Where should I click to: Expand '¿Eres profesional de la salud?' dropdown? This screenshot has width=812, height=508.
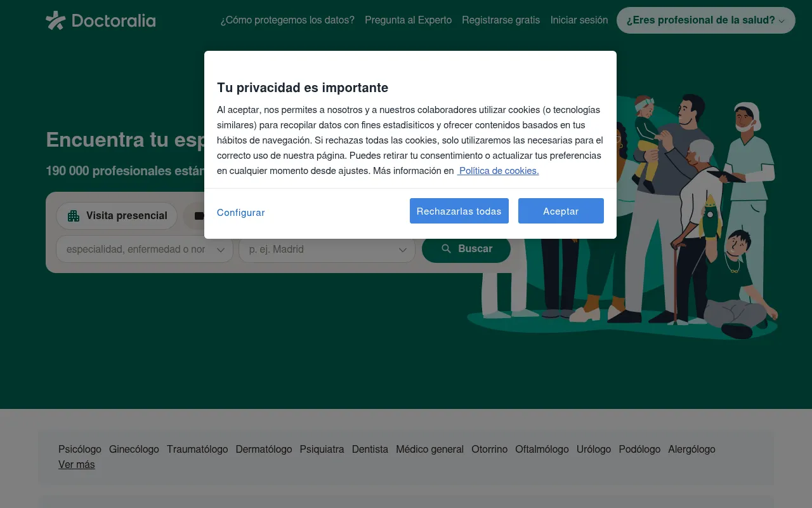pyautogui.click(x=706, y=20)
